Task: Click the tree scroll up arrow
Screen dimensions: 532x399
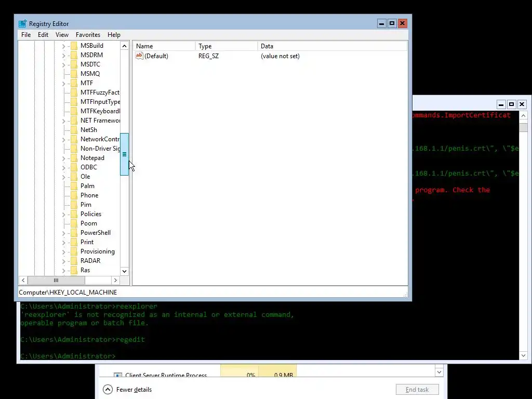Action: pos(124,46)
